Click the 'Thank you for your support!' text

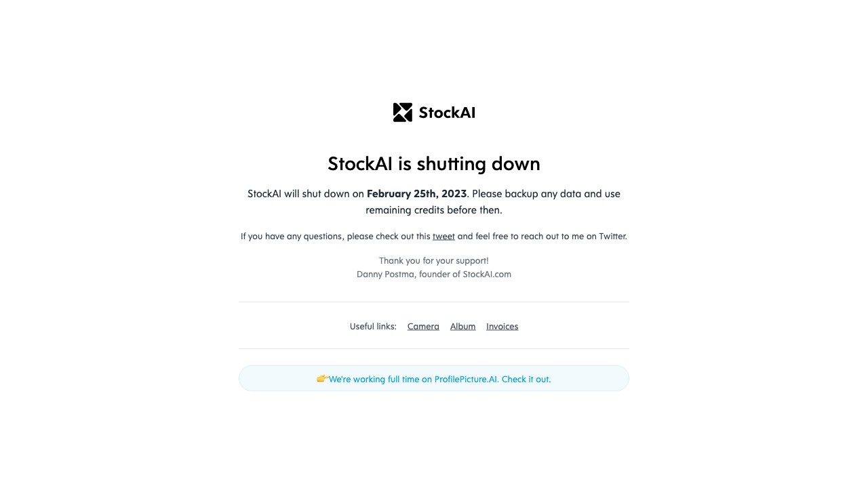(x=434, y=260)
